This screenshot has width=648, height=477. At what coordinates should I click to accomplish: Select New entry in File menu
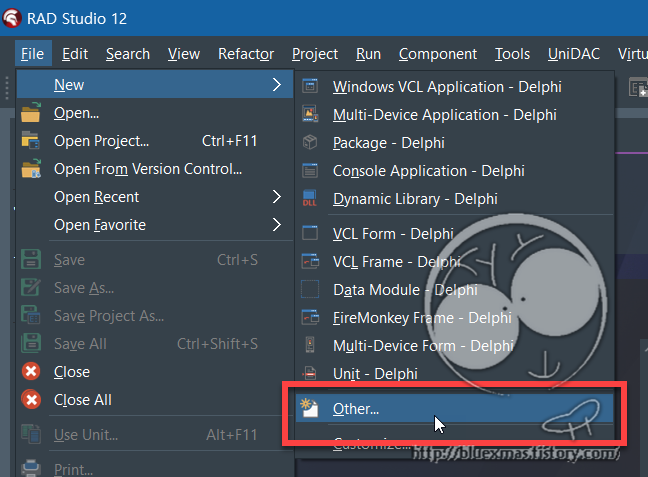155,85
